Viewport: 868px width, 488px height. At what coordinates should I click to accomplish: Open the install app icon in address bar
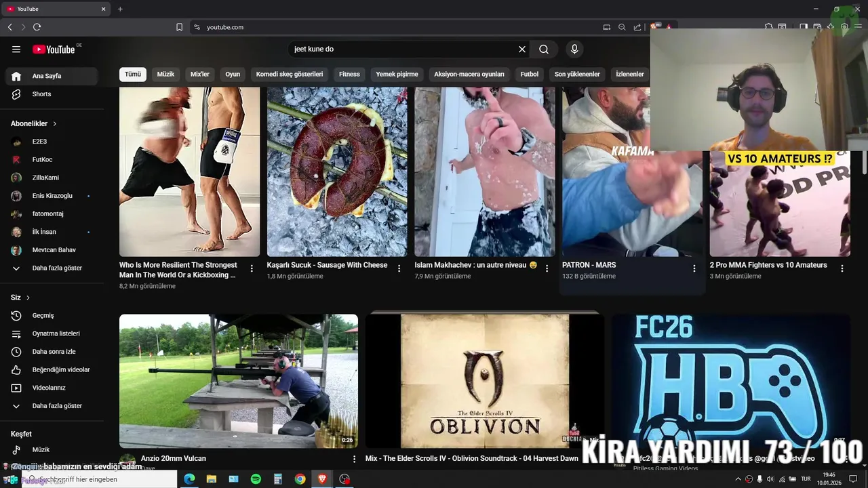[x=607, y=27]
